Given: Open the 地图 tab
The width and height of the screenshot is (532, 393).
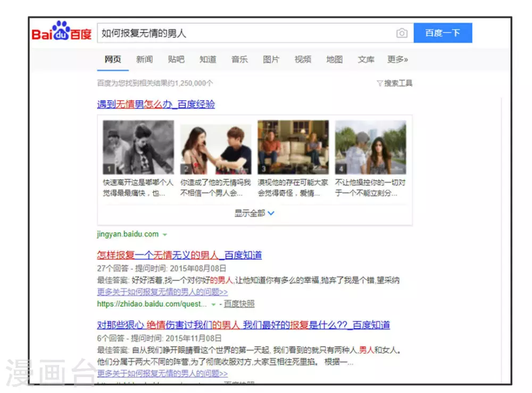Looking at the screenshot, I should pyautogui.click(x=334, y=60).
